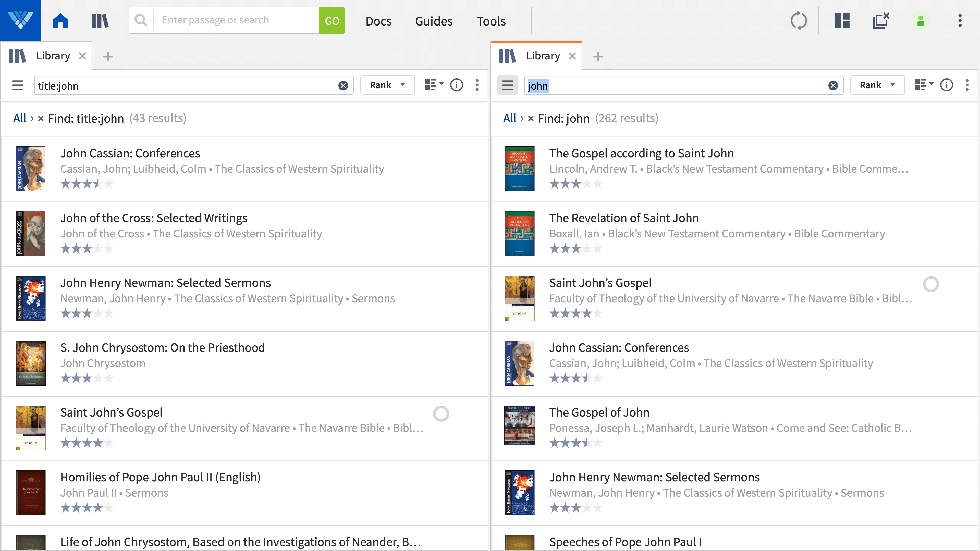This screenshot has height=551, width=980.
Task: Add a new tab in the right panel
Action: 598,57
